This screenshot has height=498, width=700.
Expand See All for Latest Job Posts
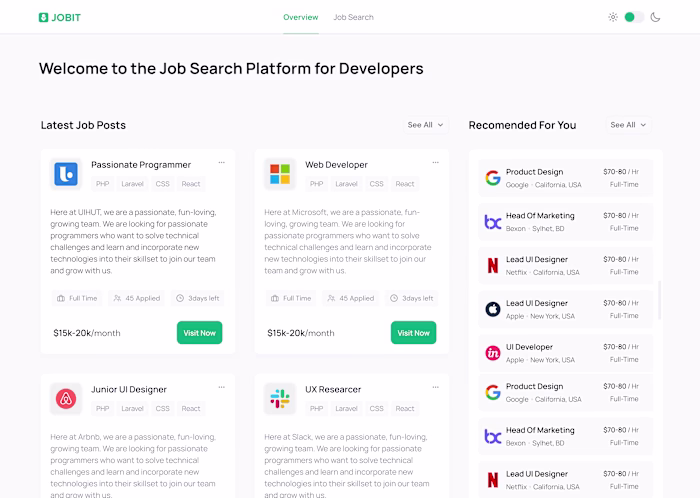[425, 125]
